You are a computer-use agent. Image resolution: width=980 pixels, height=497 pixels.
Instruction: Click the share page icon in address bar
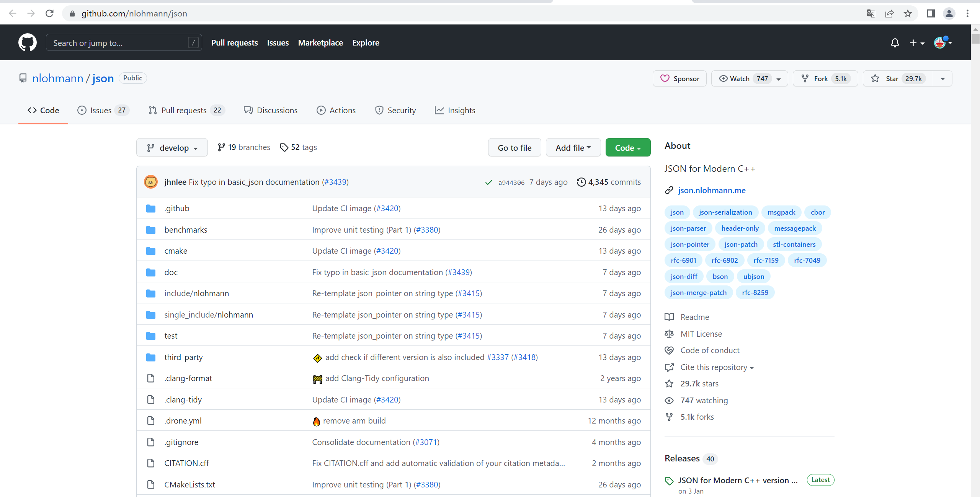889,14
